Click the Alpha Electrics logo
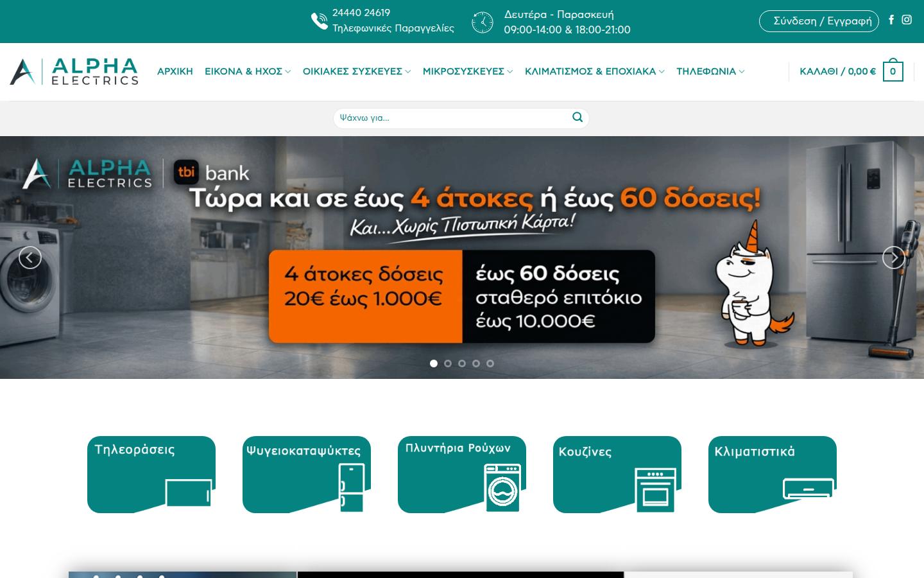Image resolution: width=924 pixels, height=578 pixels. coord(74,71)
